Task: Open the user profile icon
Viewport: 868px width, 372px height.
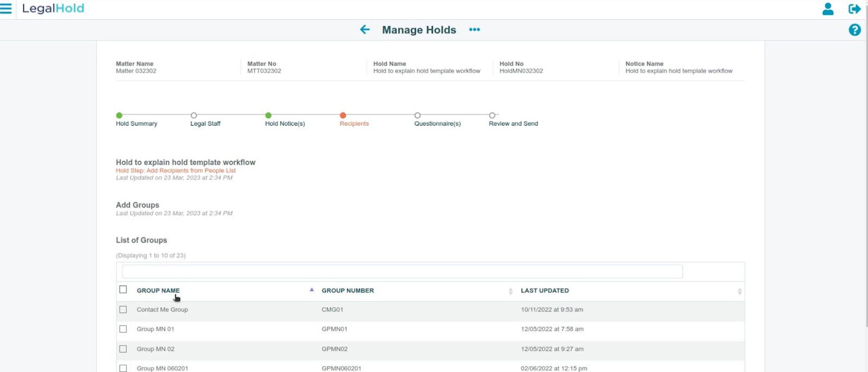Action: [x=828, y=9]
